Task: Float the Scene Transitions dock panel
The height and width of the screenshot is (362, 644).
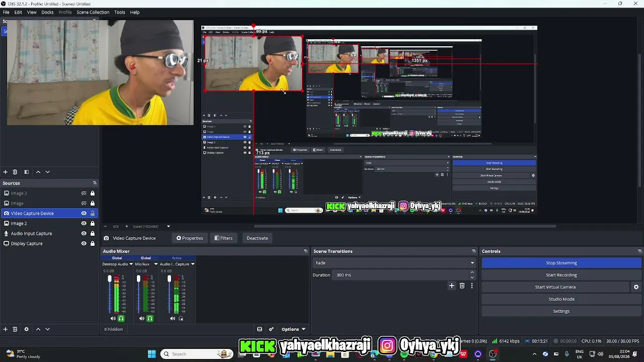Action: pyautogui.click(x=473, y=251)
